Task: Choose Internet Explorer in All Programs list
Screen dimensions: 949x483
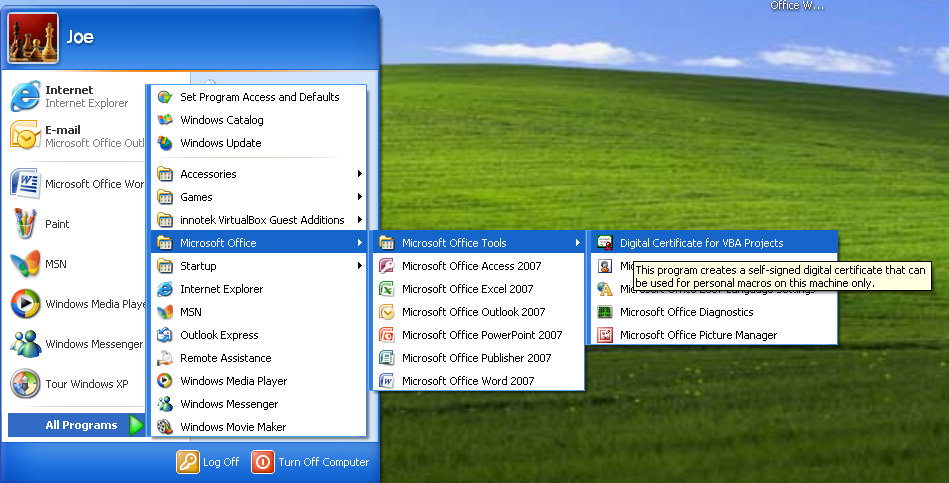Action: (x=258, y=289)
